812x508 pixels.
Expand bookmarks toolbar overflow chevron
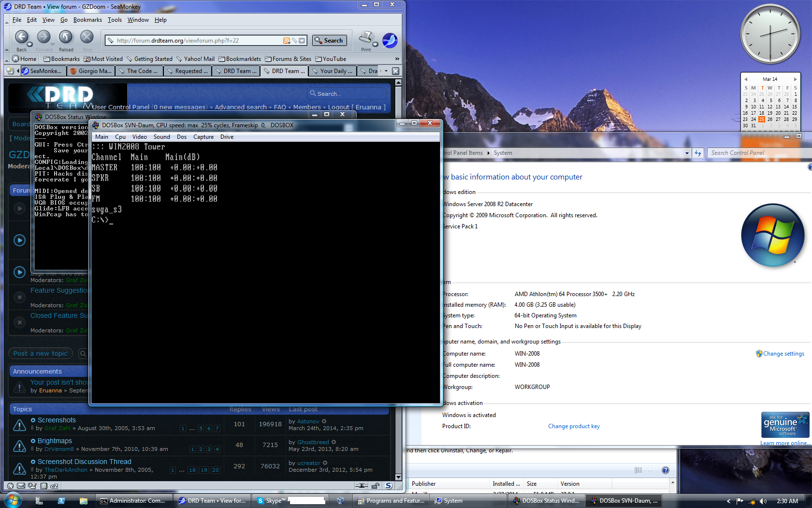[397, 59]
